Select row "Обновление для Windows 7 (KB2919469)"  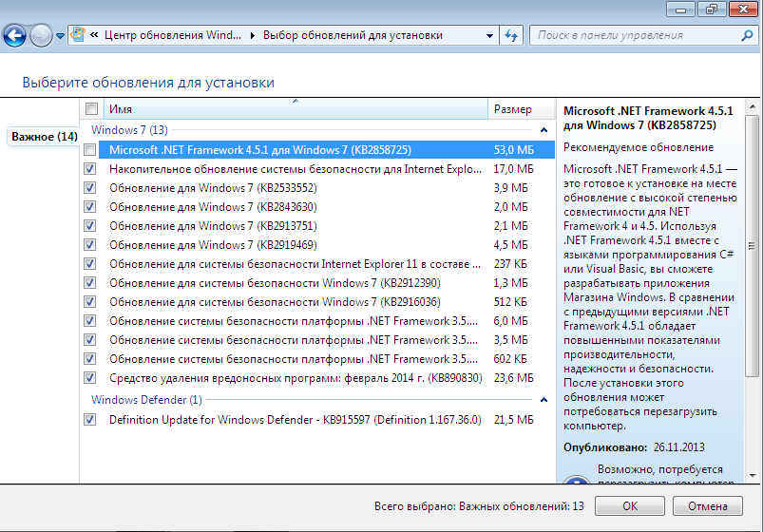[x=327, y=245]
